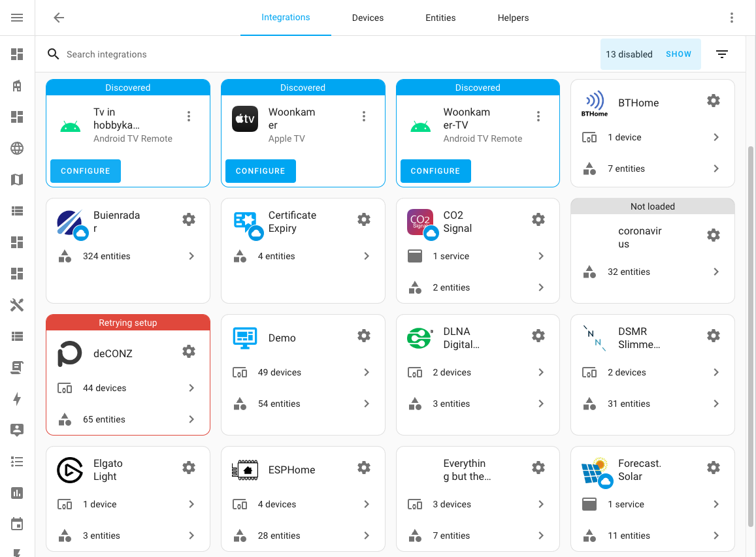Click the Retrying setup banner on deCONZ
Image resolution: width=756 pixels, height=557 pixels.
(128, 323)
